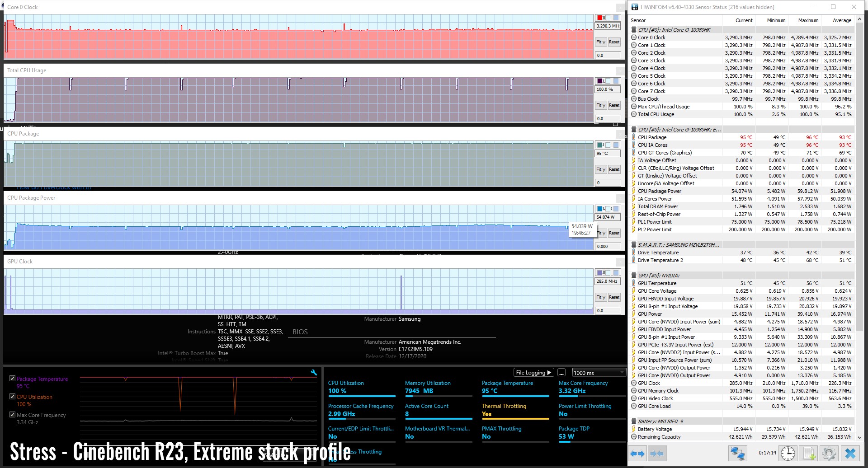Click the Average column header
Viewport: 868px width, 468px height.
[x=842, y=20]
